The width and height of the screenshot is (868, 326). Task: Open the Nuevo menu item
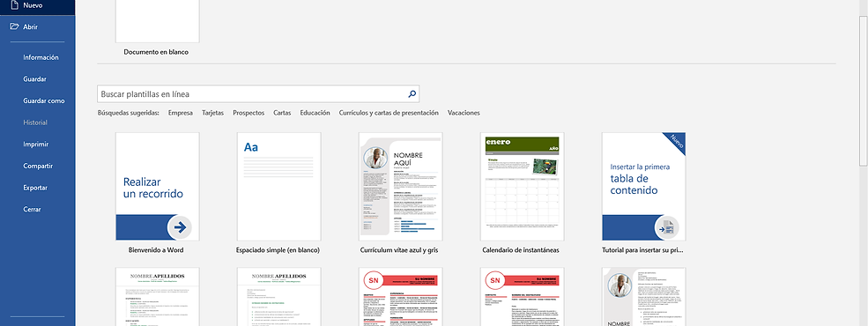tap(38, 5)
